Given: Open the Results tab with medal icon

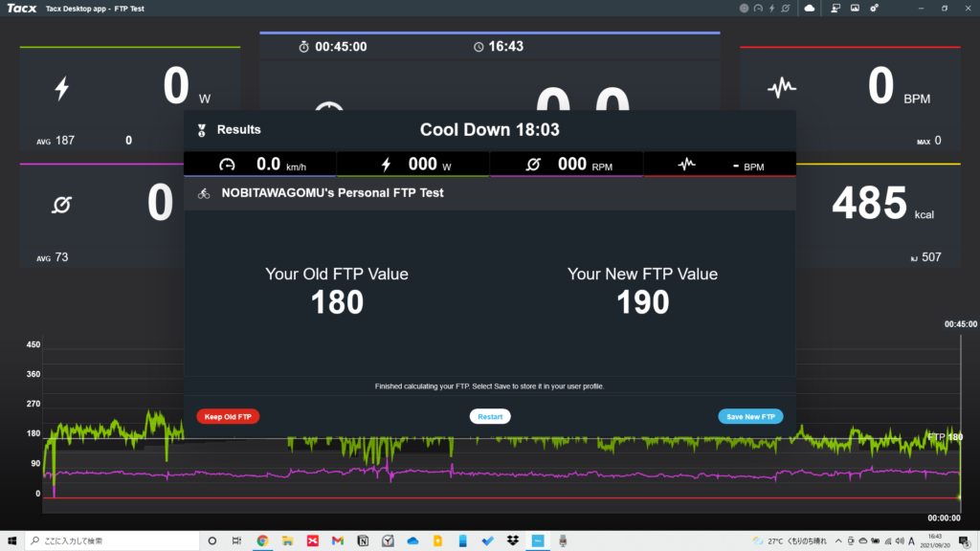Looking at the screenshot, I should (230, 129).
